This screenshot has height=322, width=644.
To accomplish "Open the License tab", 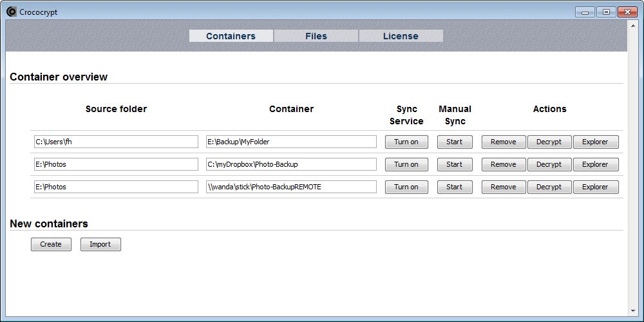I will 401,36.
